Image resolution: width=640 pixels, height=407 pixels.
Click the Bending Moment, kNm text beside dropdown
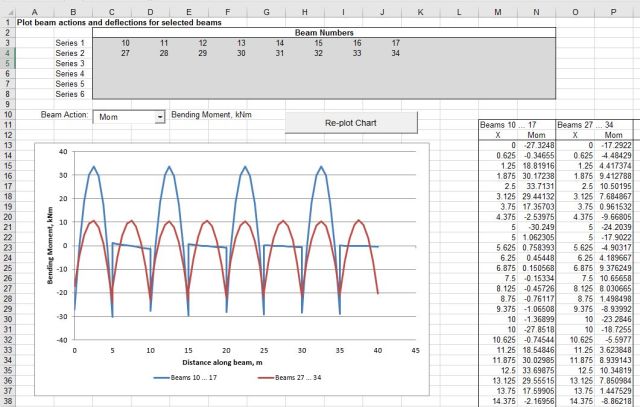point(211,115)
